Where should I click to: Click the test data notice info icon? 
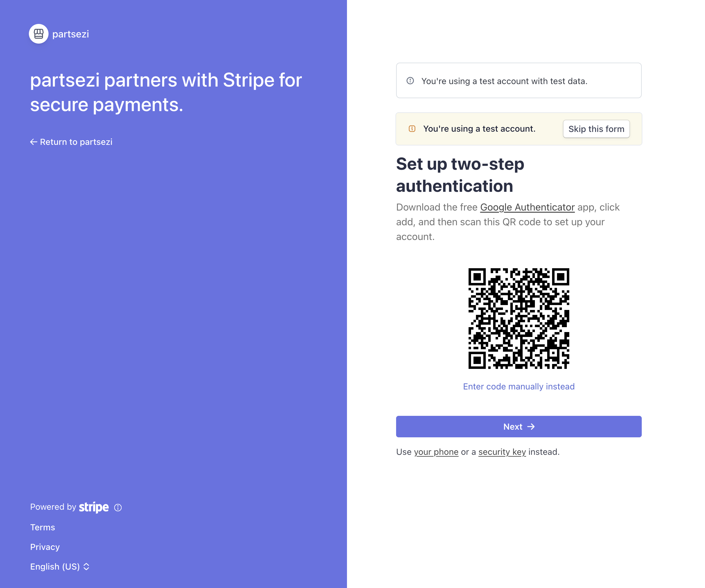click(x=410, y=81)
